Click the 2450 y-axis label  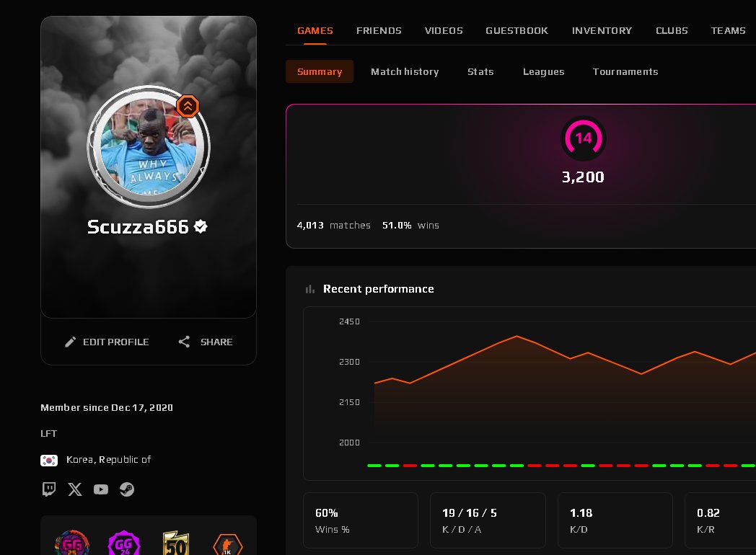click(350, 321)
